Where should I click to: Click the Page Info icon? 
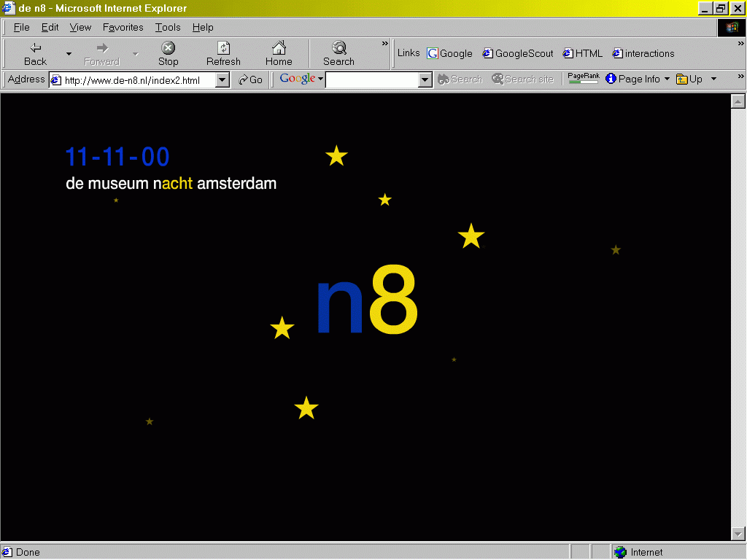pos(611,79)
